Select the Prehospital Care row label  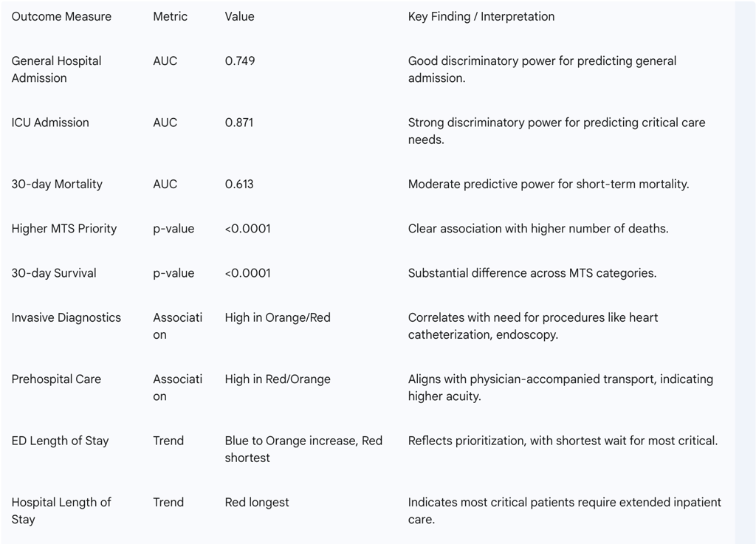56,379
